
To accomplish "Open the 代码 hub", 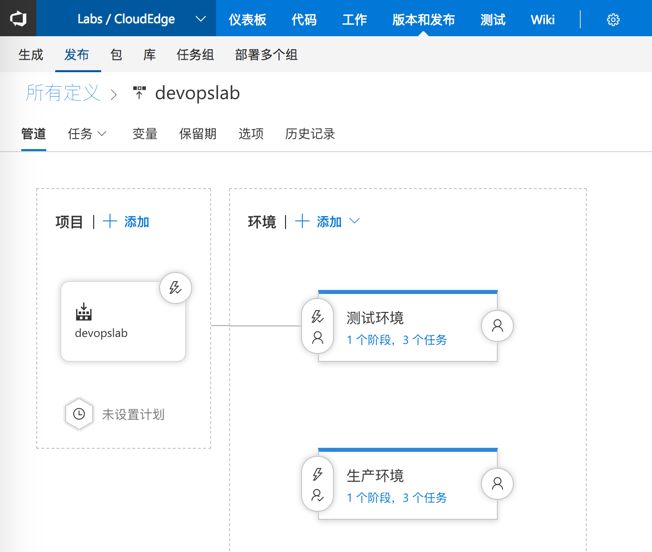I will [304, 19].
